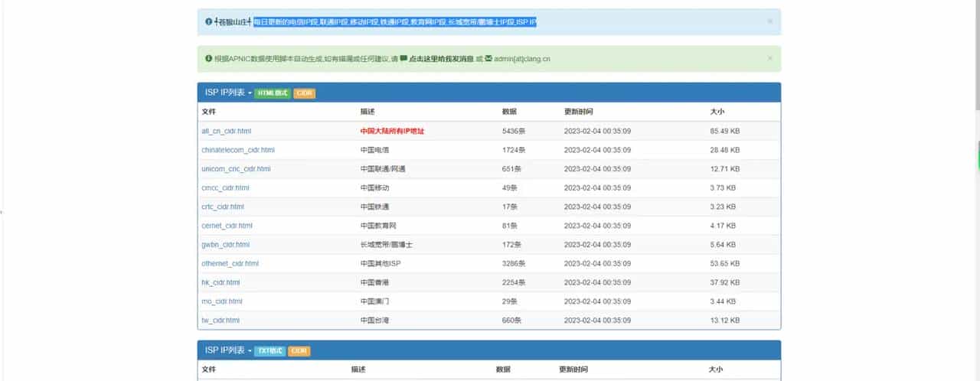
Task: Click 描述 column header in TXT table
Action: [x=358, y=370]
